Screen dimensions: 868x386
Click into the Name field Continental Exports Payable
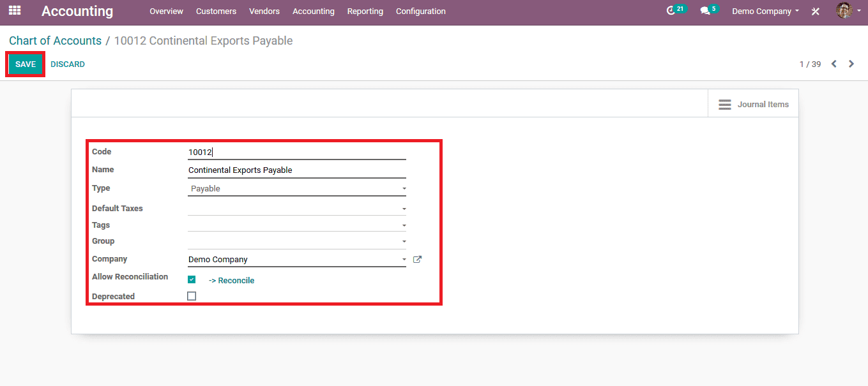pos(297,170)
